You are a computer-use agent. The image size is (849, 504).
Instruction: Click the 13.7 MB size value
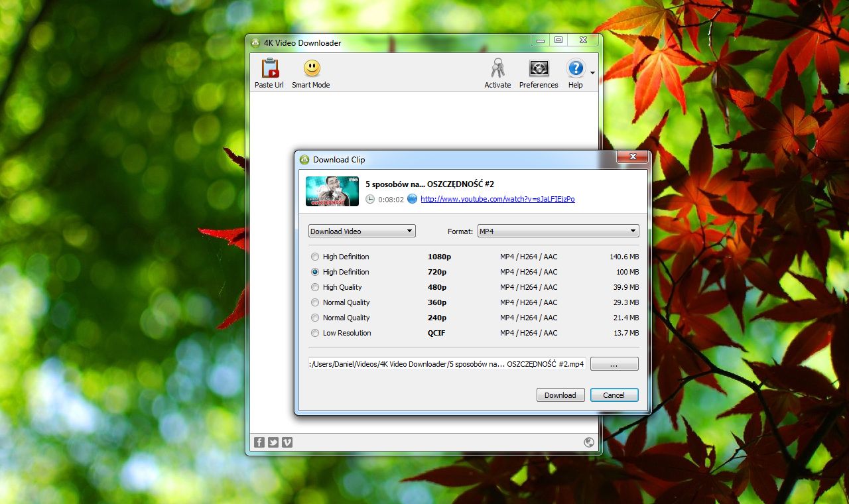pos(626,333)
